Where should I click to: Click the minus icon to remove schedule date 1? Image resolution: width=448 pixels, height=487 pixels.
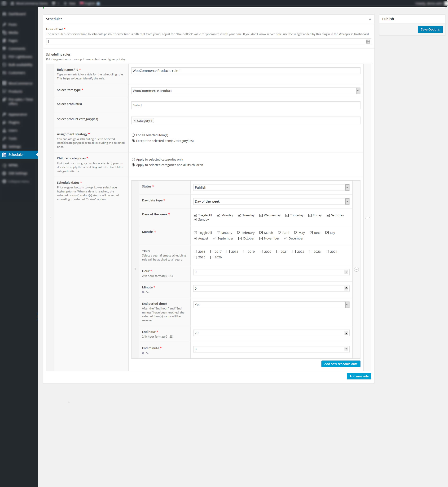point(356,269)
